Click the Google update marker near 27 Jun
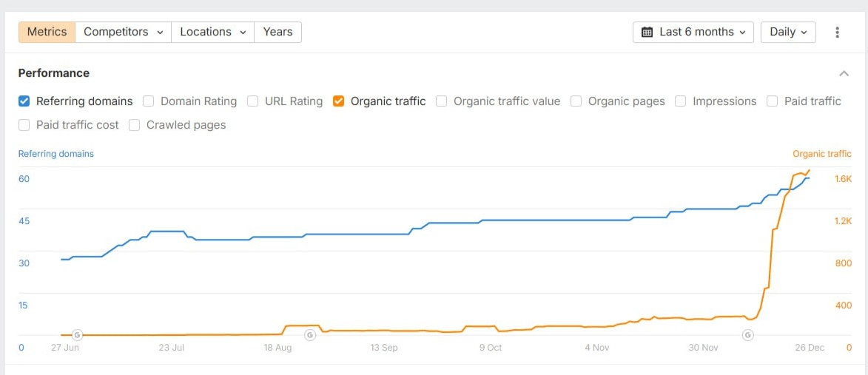Viewport: 868px width, 375px height. tap(77, 335)
